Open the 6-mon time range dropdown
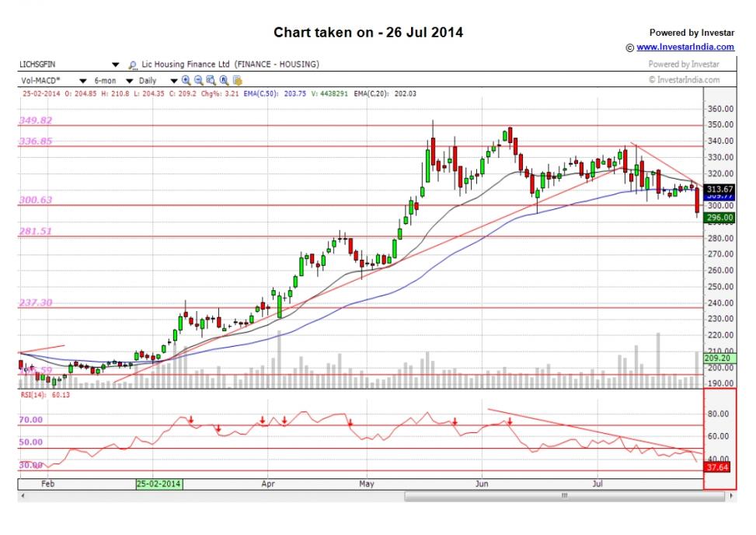Viewport: 756px width, 535px height. coord(129,81)
